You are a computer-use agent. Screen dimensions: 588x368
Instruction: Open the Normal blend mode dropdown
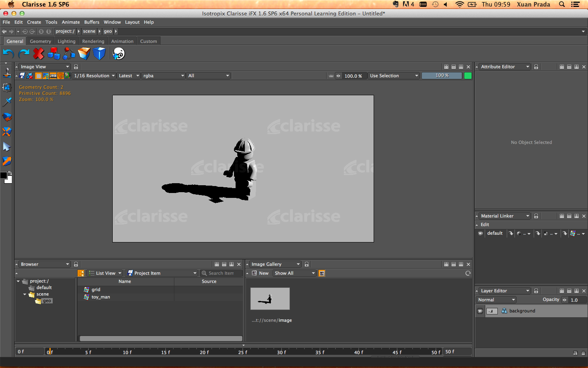click(496, 300)
